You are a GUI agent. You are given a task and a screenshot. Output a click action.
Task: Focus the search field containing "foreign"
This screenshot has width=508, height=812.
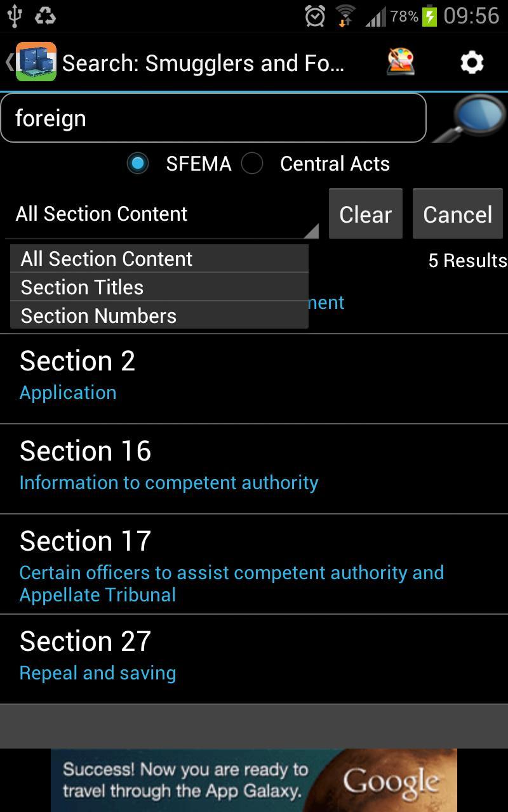coord(213,119)
